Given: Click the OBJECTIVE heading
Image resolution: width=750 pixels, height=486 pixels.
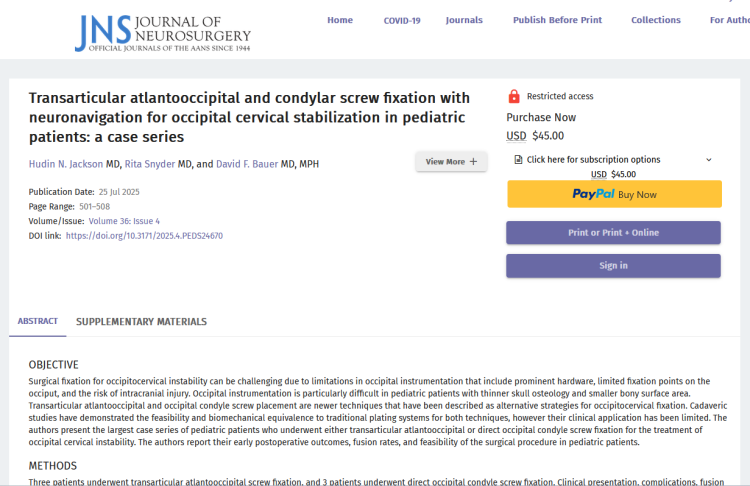Looking at the screenshot, I should tap(54, 364).
